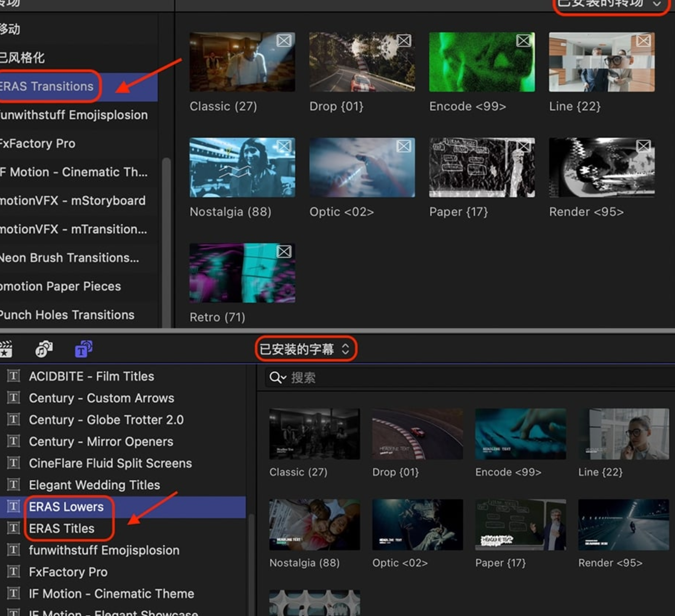
Task: Click the transition badge icon on Encode <99>
Action: [523, 40]
